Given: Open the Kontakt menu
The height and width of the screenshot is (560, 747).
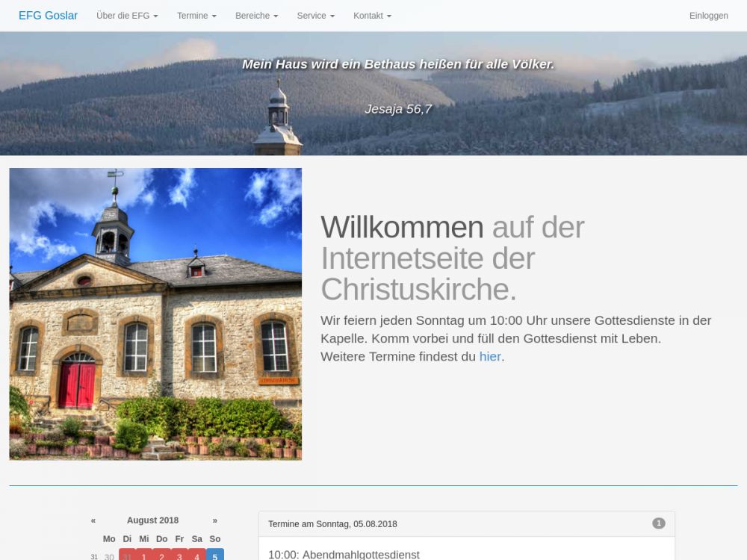Looking at the screenshot, I should tap(372, 16).
